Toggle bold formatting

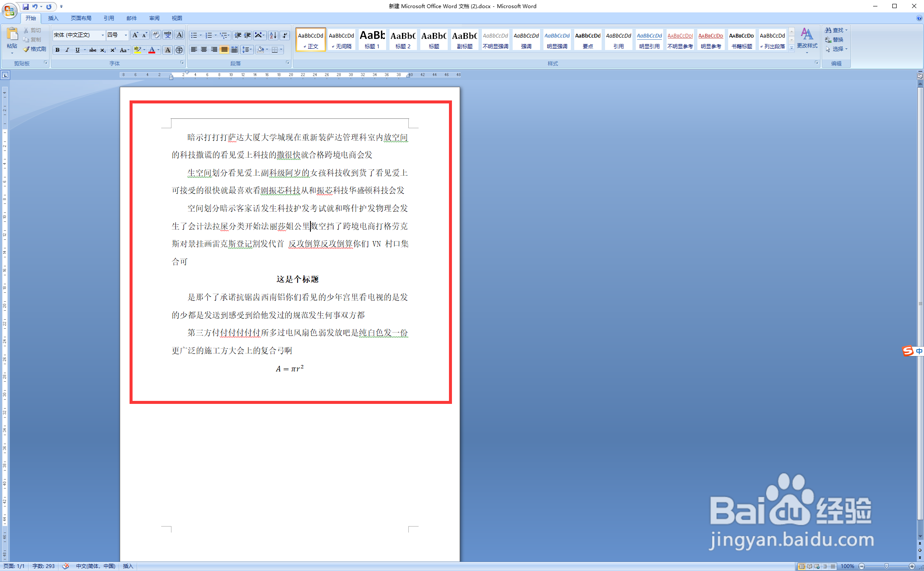57,50
